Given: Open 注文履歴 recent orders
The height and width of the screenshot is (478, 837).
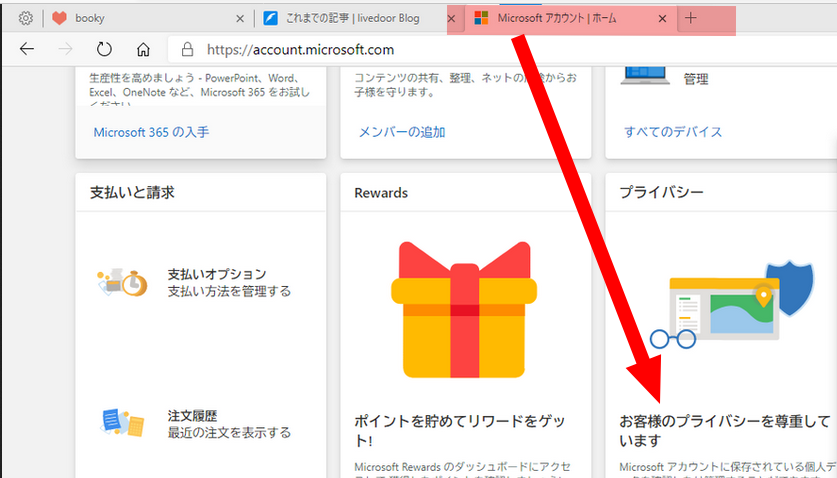Looking at the screenshot, I should (228, 424).
